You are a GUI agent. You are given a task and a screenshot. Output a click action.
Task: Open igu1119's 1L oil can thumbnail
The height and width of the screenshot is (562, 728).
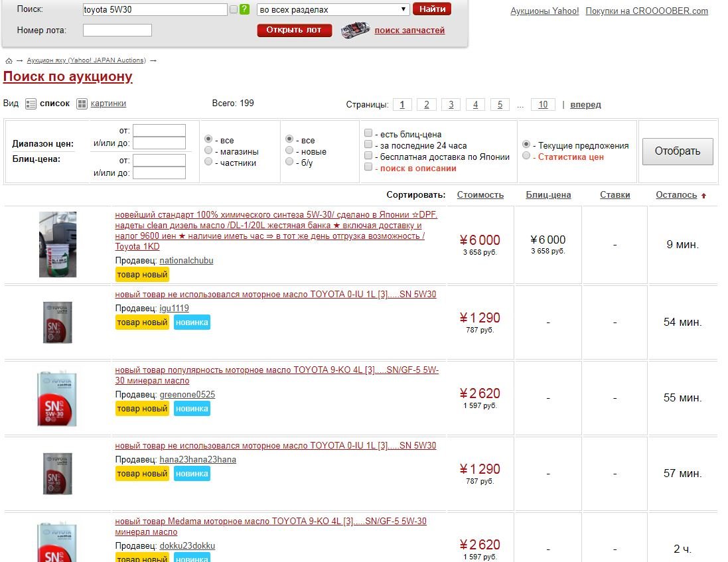pos(58,322)
